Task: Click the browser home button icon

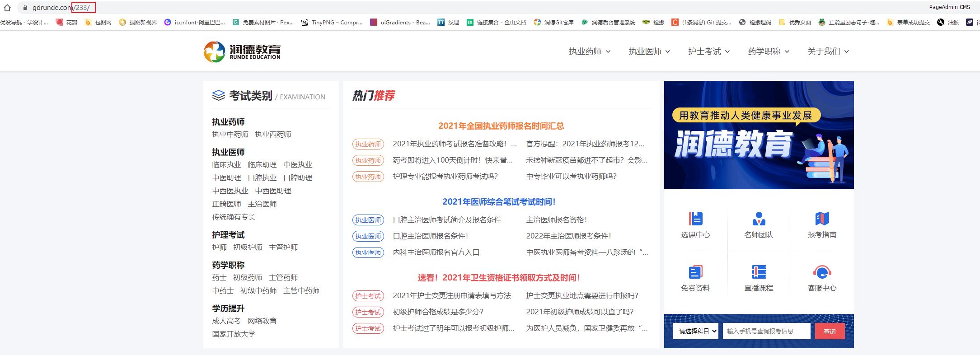Action: pyautogui.click(x=7, y=8)
